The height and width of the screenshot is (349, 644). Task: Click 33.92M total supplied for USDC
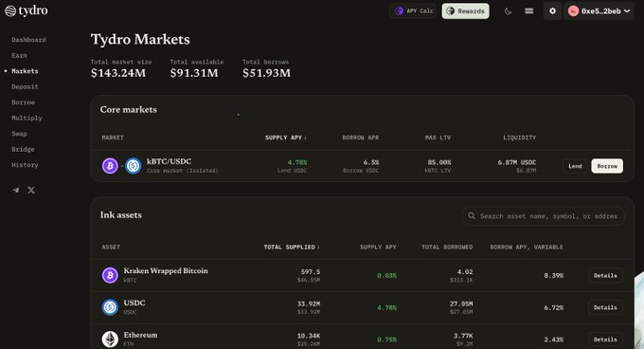[x=309, y=303]
